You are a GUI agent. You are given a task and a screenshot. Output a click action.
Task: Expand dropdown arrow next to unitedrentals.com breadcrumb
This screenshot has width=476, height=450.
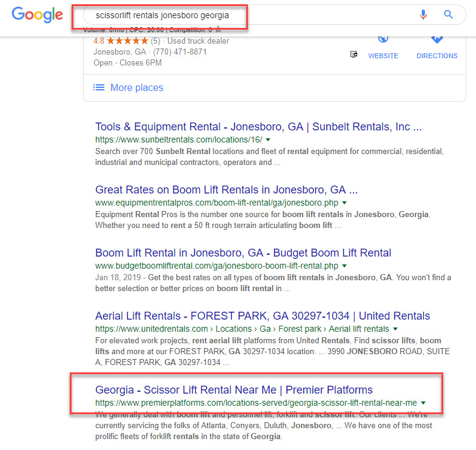[395, 329]
